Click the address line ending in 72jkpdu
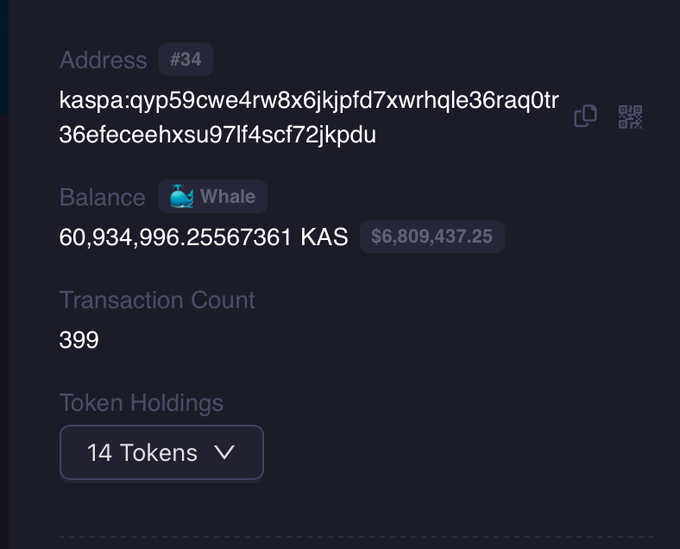This screenshot has width=680, height=549. pyautogui.click(x=218, y=135)
